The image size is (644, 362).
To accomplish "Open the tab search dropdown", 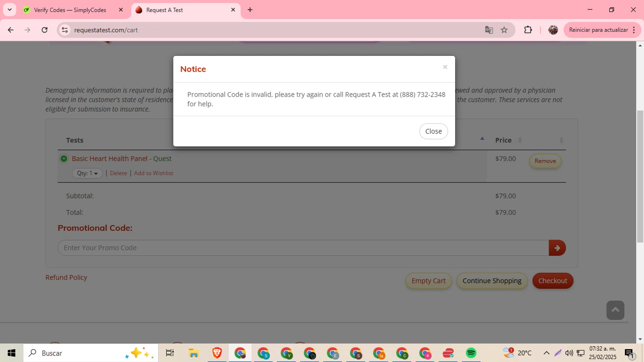I will [x=9, y=10].
